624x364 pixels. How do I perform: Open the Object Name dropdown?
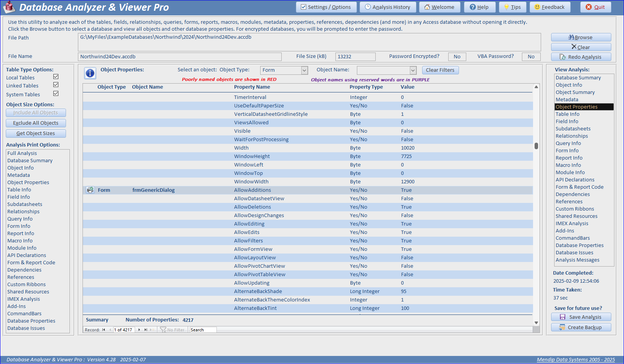tap(413, 70)
